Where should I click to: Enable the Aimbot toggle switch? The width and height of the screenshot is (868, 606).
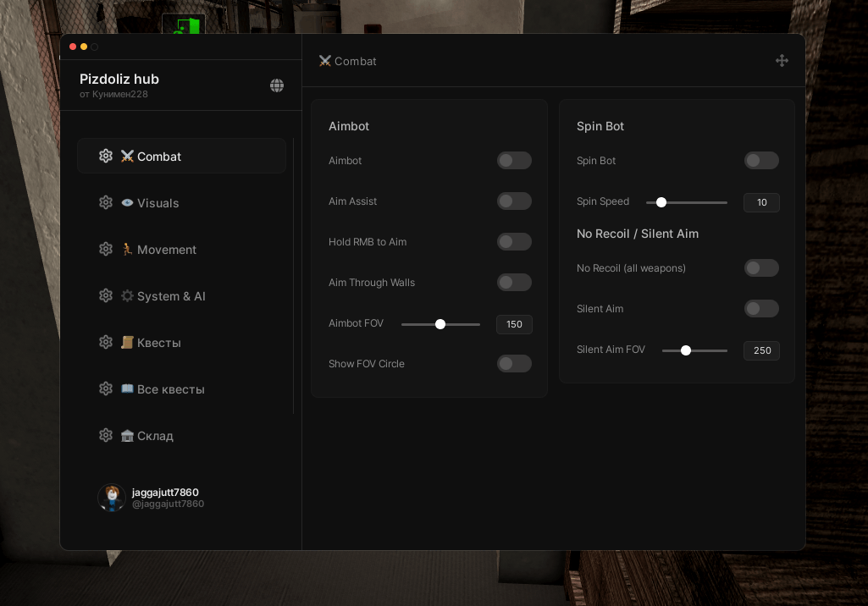(x=514, y=161)
